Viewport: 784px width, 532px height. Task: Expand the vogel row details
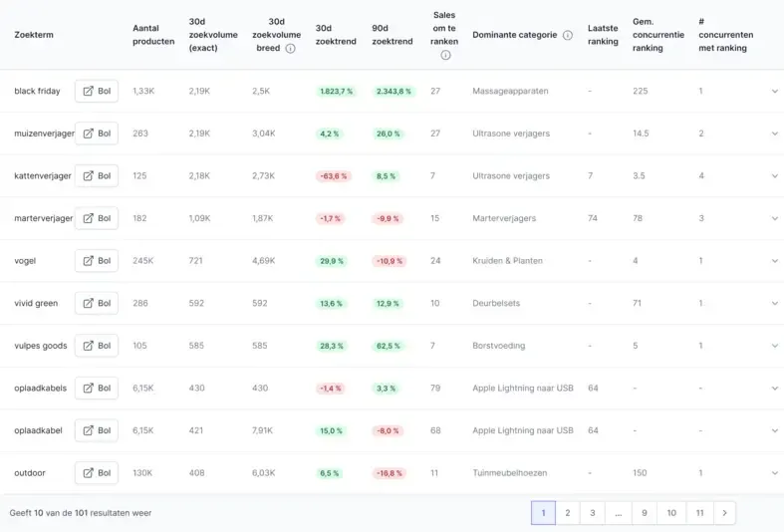point(774,261)
